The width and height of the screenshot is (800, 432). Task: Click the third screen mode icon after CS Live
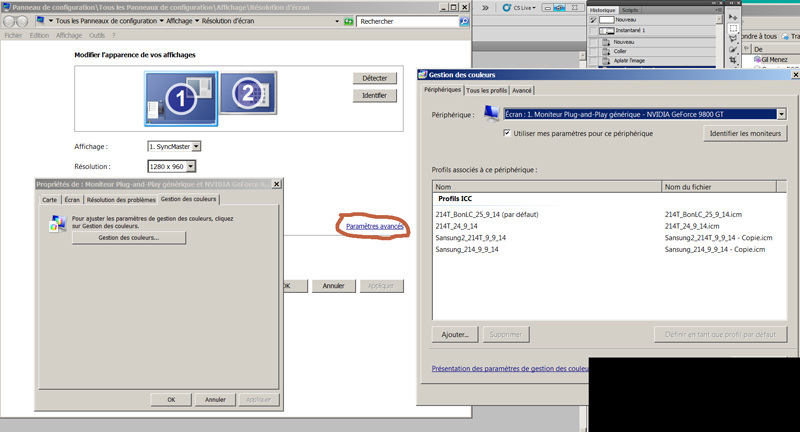tap(575, 8)
